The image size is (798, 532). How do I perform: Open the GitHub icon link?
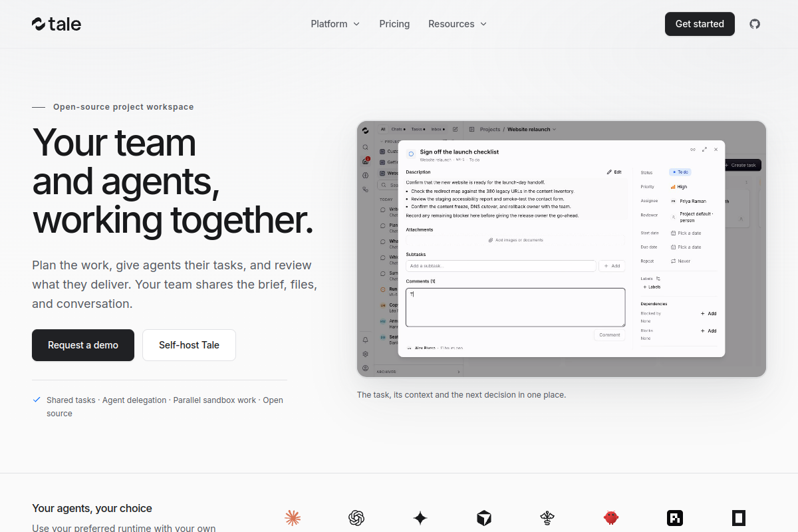click(x=755, y=24)
